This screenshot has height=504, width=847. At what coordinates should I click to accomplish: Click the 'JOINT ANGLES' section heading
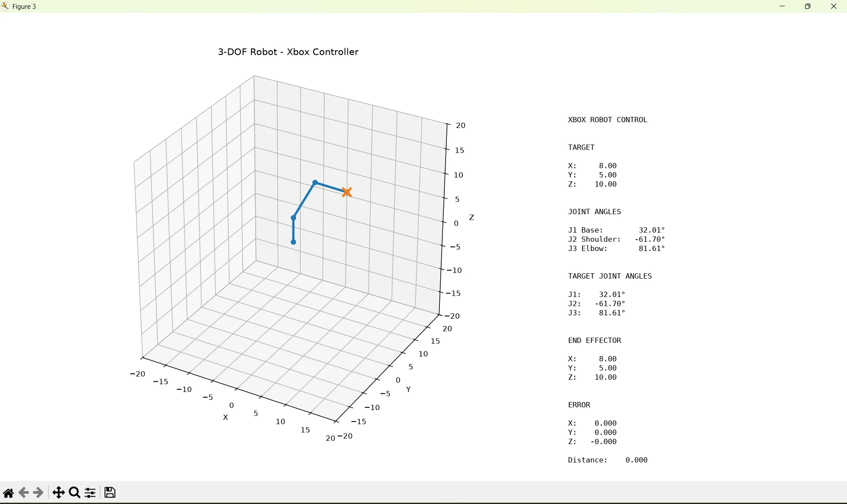594,212
